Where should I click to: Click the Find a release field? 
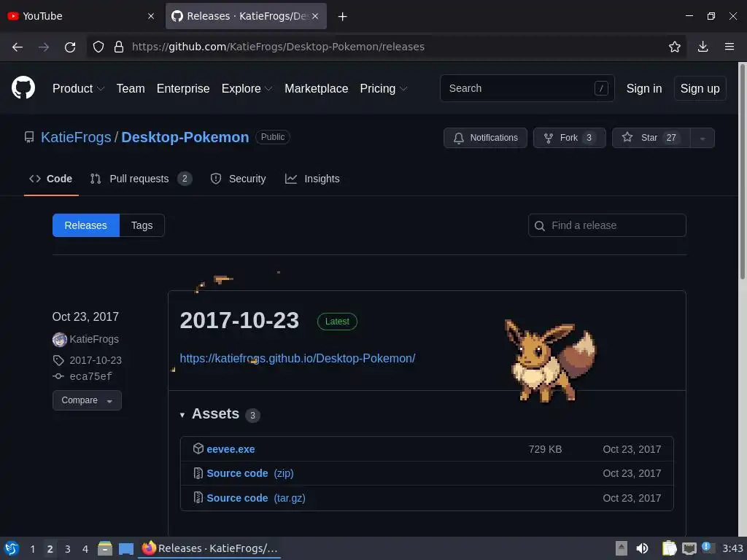tap(607, 225)
